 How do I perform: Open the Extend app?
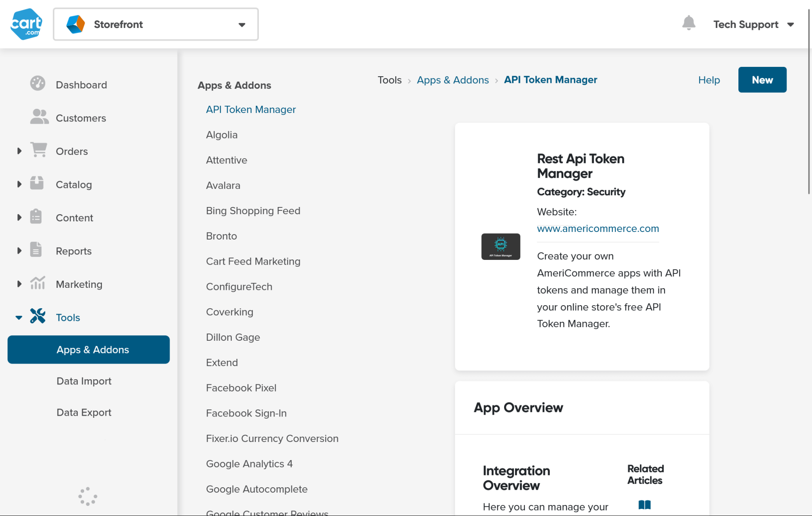(222, 363)
